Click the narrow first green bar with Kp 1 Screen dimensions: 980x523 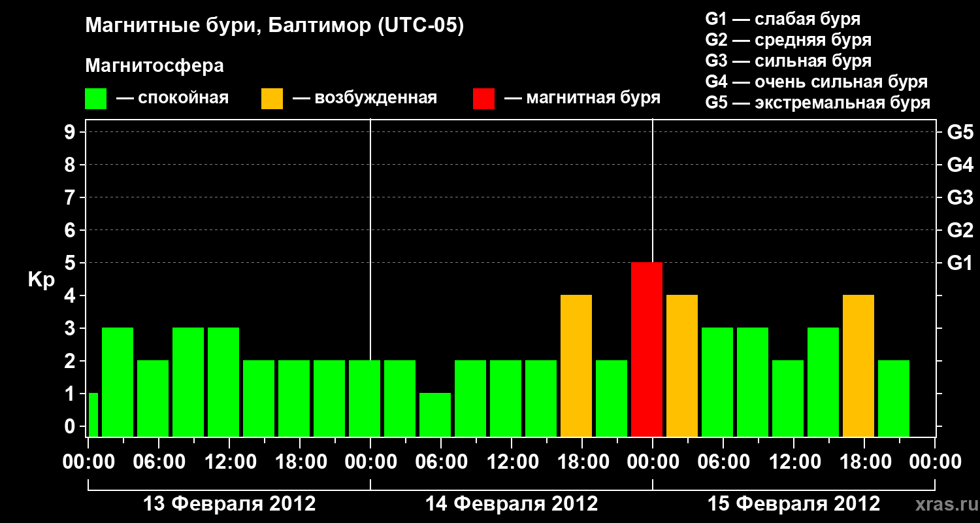tap(93, 414)
